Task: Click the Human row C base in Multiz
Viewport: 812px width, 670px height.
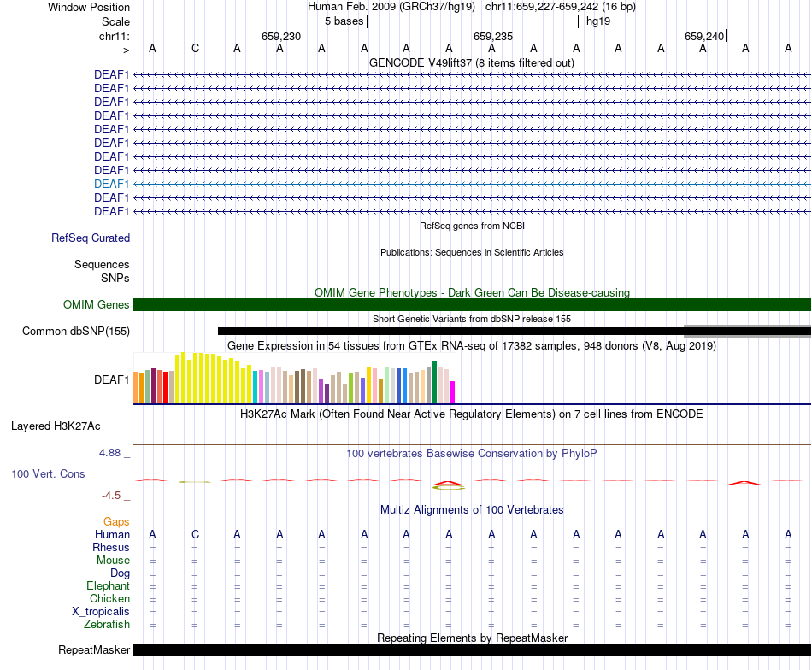Action: coord(195,534)
